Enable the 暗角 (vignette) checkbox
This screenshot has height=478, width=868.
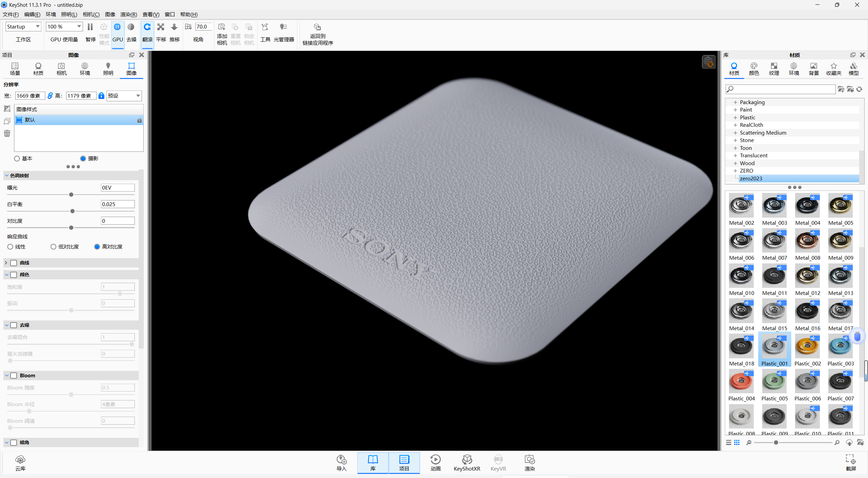tap(14, 442)
